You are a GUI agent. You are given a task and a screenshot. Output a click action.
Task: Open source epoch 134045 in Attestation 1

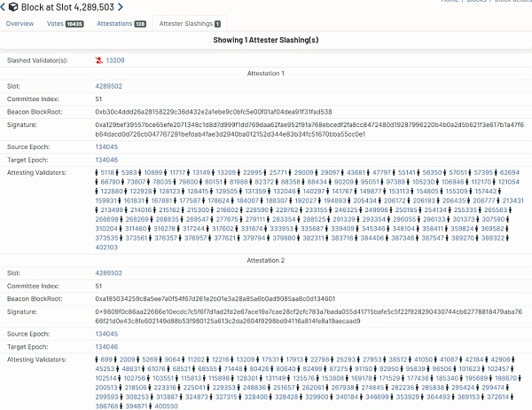(x=106, y=146)
